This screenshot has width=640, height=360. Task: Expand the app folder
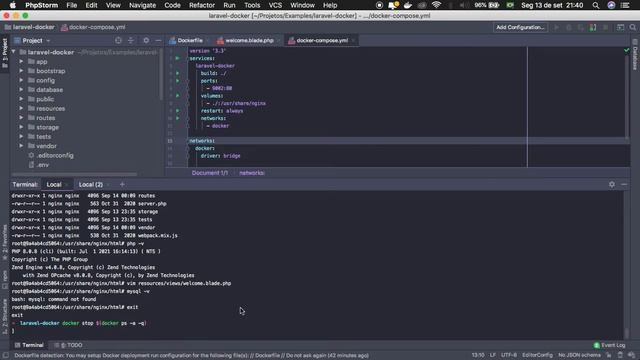(x=21, y=62)
